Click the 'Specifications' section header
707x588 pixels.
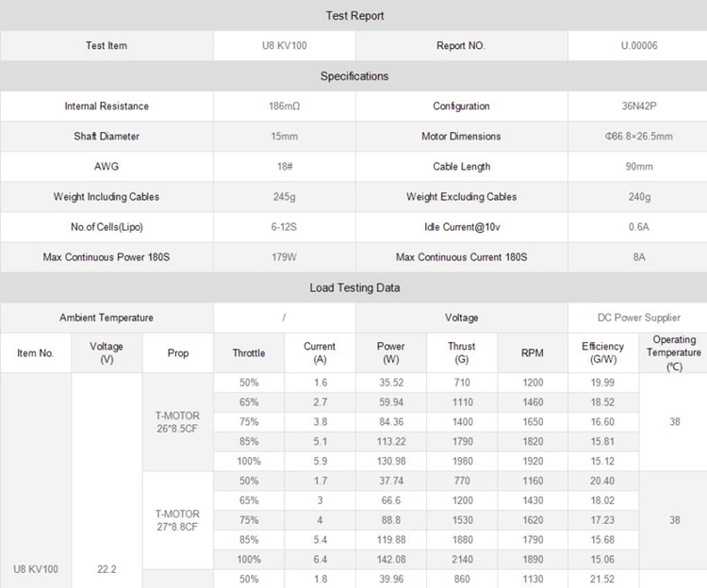(x=354, y=76)
